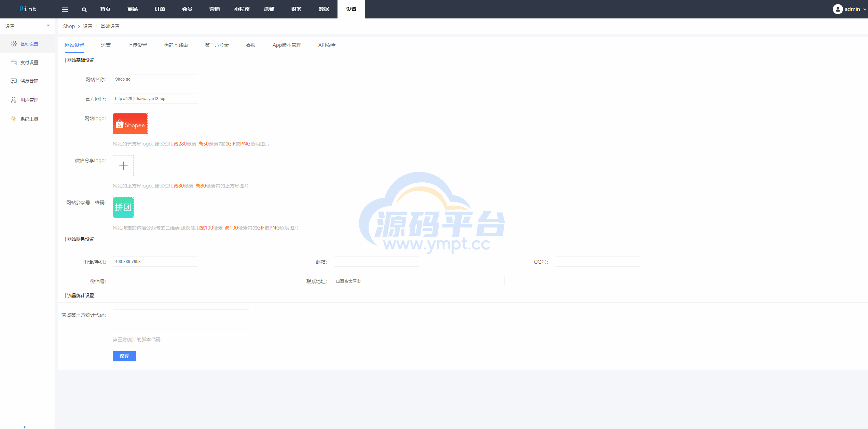Screen dimensions: 868x429
Task: Open the 店铺 top menu
Action: (x=269, y=9)
